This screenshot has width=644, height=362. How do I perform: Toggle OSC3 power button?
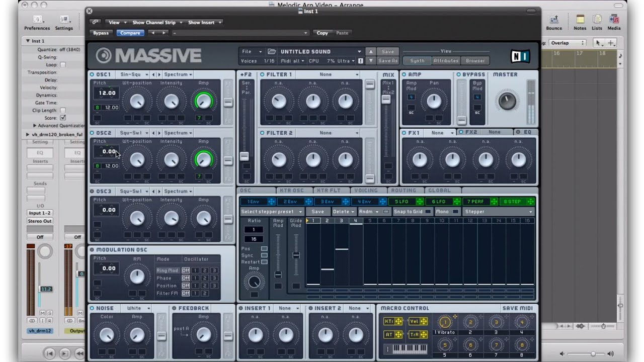coord(92,191)
